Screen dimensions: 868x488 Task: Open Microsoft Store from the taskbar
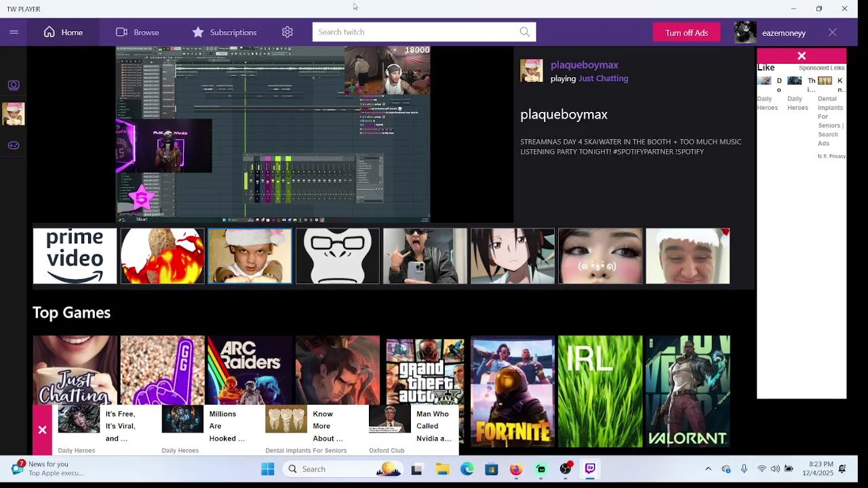point(492,469)
